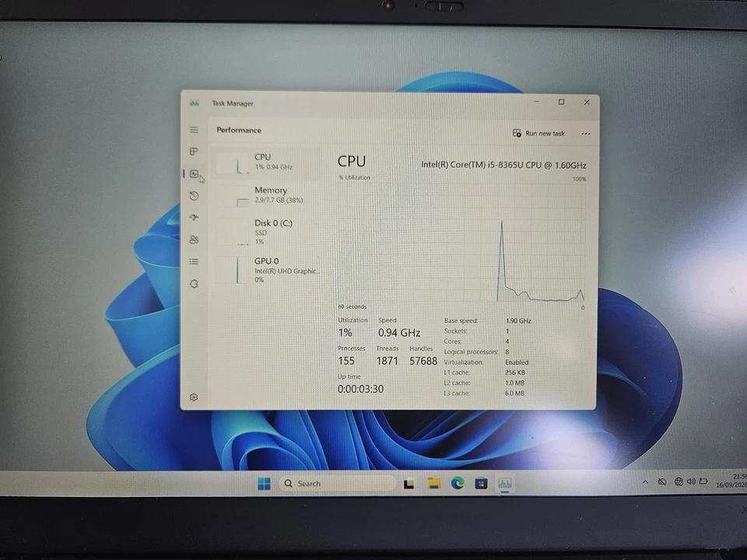747x560 pixels.
Task: Click the up time value 0:00:03:30
Action: pos(360,389)
